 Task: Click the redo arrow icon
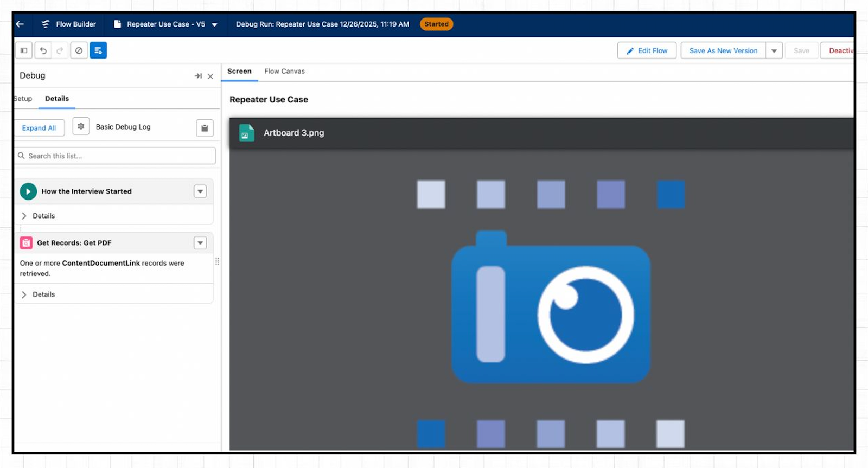point(60,50)
